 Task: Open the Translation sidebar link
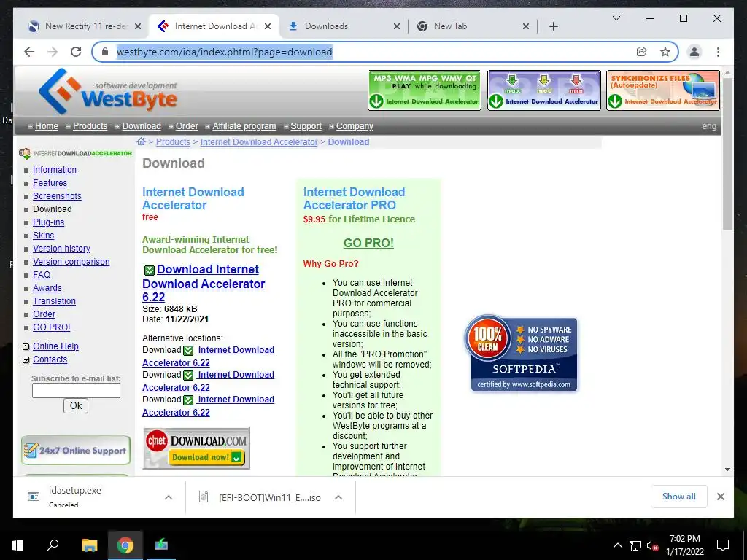click(54, 301)
